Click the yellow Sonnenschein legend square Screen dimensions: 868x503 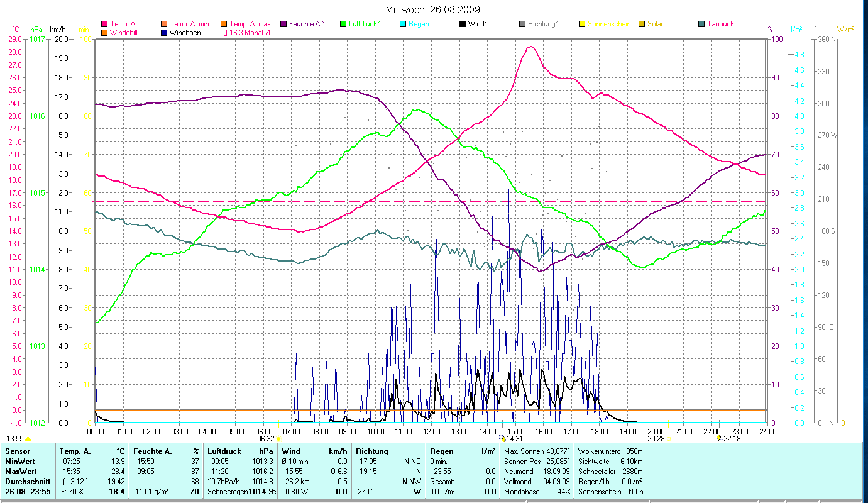[582, 24]
